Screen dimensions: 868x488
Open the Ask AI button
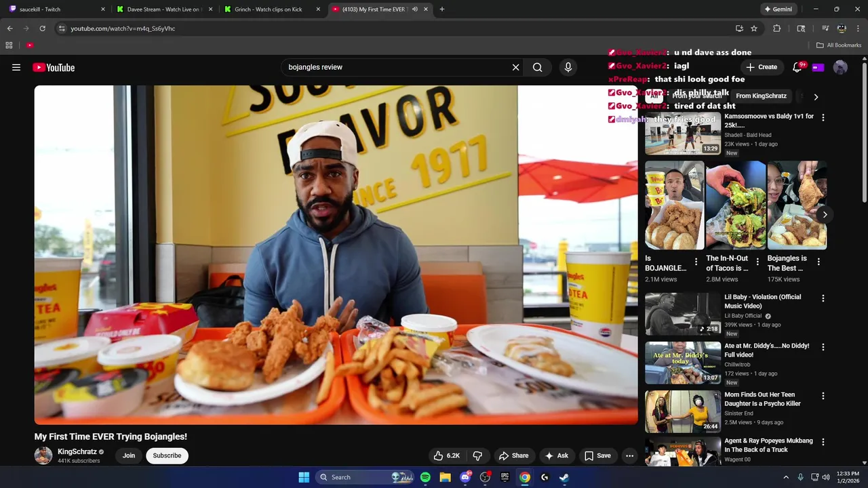(x=556, y=455)
